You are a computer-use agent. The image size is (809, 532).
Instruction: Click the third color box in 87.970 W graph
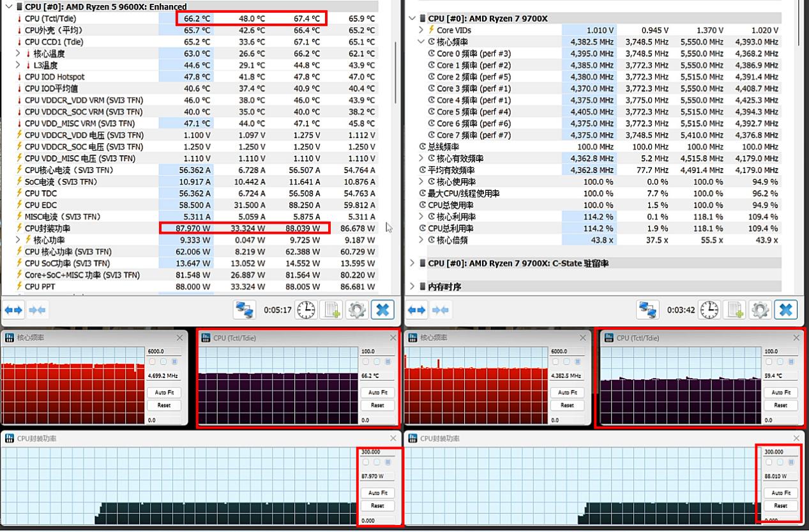click(388, 462)
